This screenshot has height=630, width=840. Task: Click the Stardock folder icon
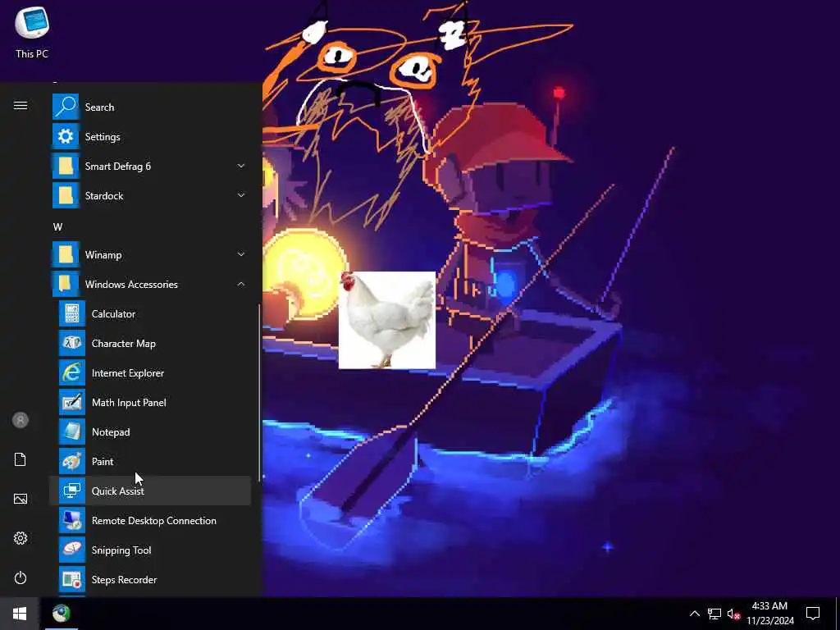click(66, 195)
